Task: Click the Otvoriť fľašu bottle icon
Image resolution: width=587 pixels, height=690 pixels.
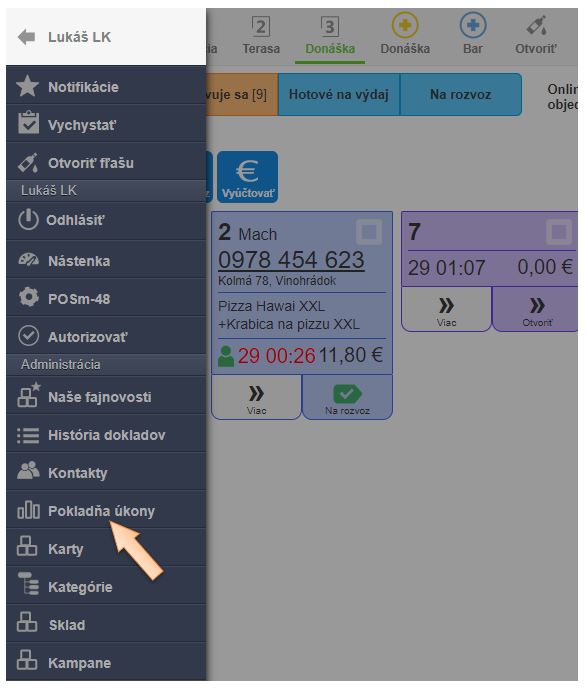Action: point(28,162)
